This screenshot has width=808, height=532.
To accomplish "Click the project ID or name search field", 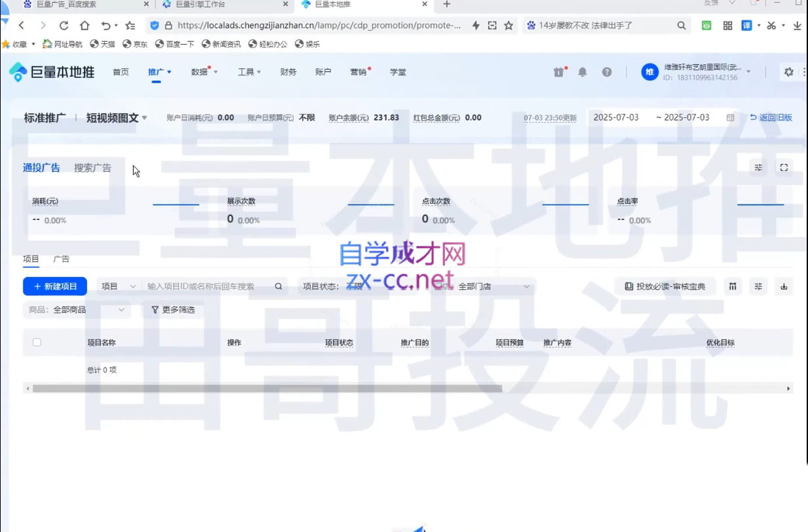I will coord(206,286).
